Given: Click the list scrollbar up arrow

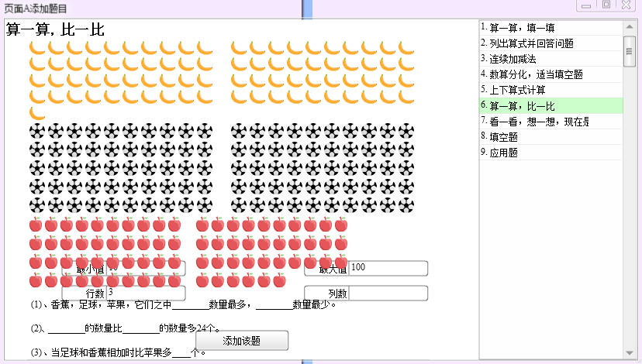Looking at the screenshot, I should click(629, 27).
